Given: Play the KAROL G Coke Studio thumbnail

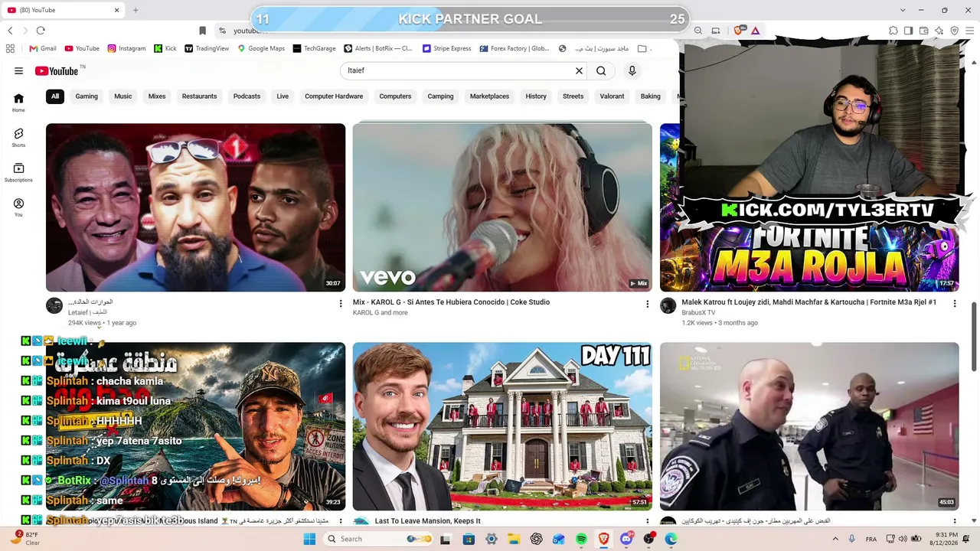Looking at the screenshot, I should [x=502, y=207].
